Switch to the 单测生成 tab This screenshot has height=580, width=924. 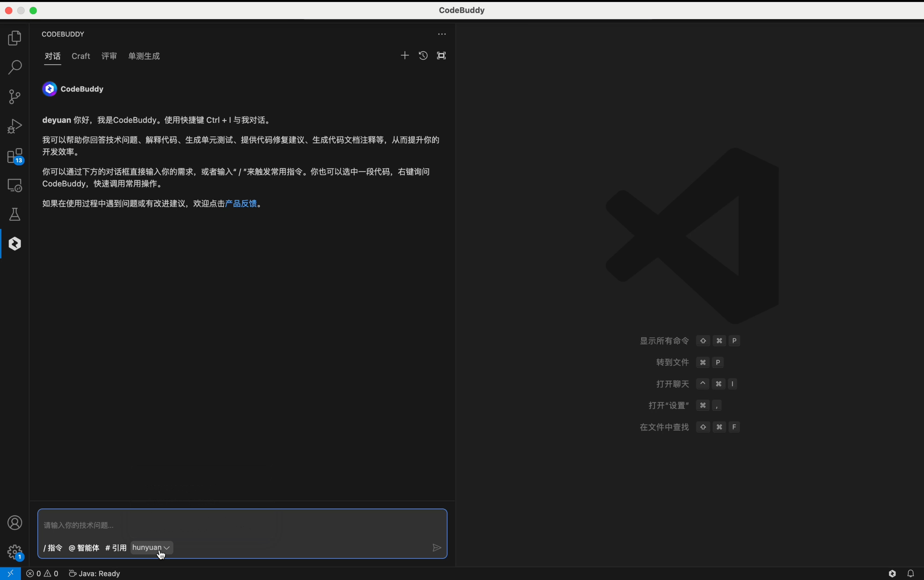pyautogui.click(x=144, y=56)
